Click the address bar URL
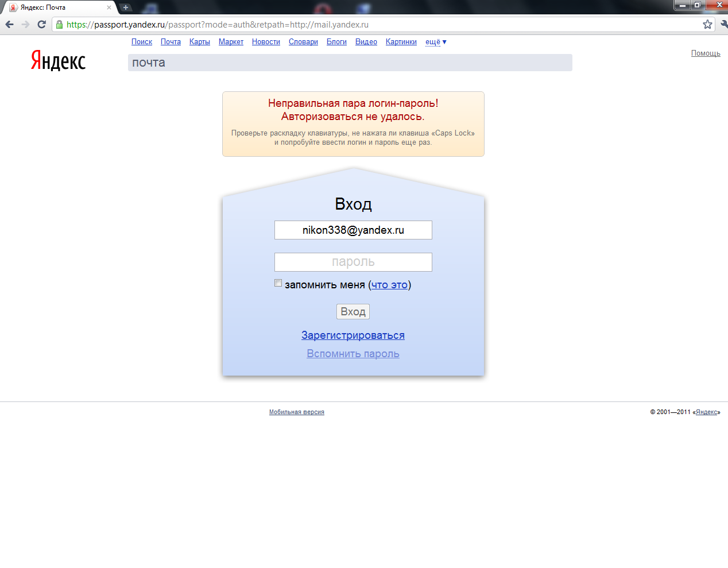The image size is (728, 568). coord(218,25)
